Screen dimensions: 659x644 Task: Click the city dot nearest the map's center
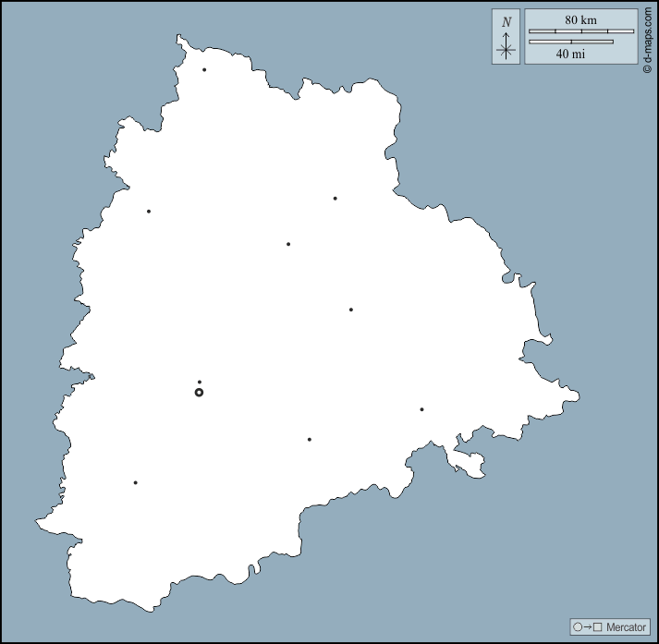coord(350,310)
